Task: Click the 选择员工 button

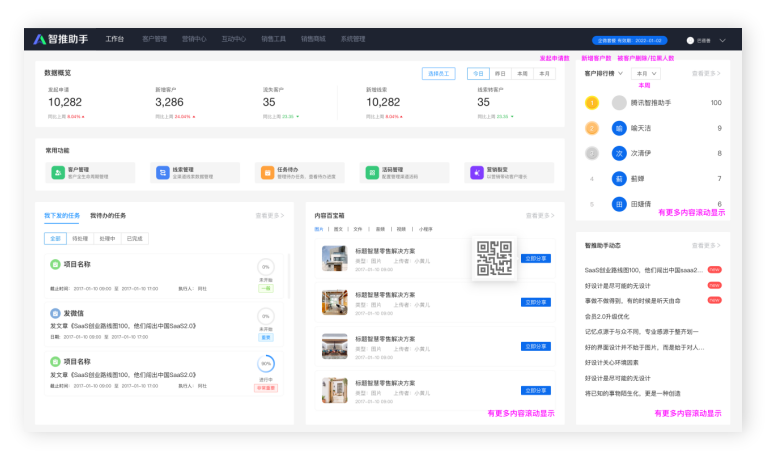Action: pos(439,74)
